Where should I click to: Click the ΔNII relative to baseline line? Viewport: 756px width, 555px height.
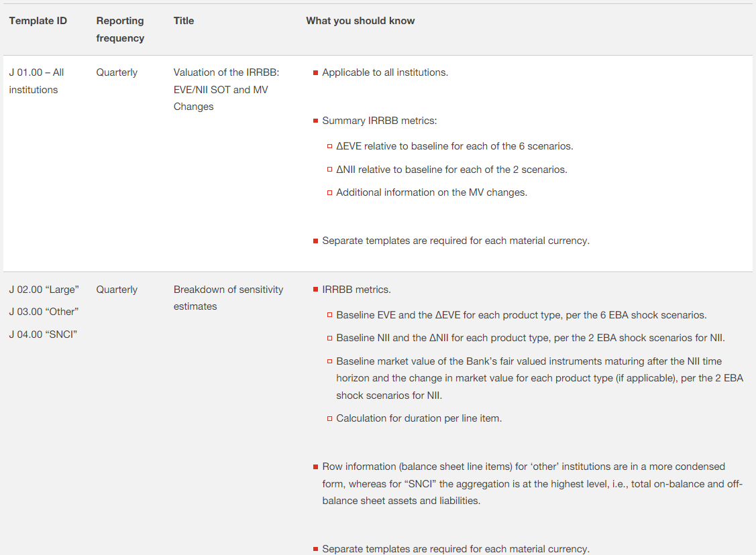451,170
